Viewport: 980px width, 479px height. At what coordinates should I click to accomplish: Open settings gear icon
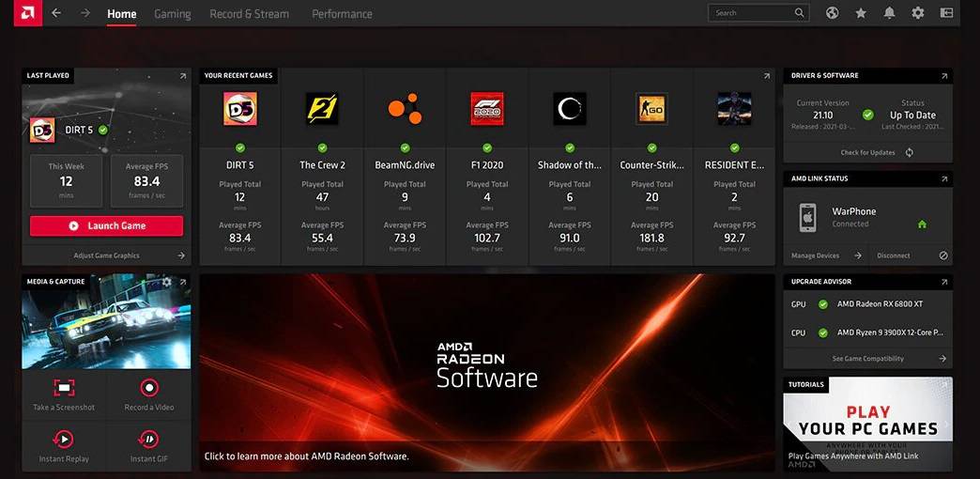coord(918,13)
